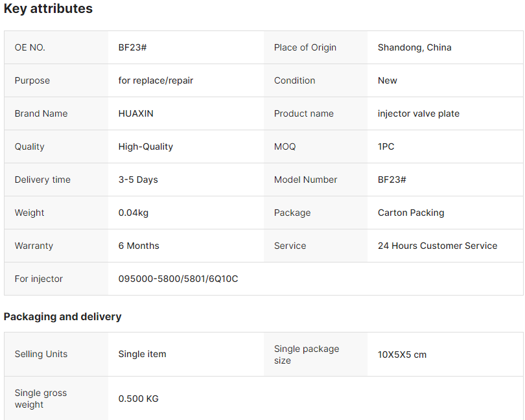Select injector number 095000-5800/5801/6Q10C
Image resolution: width=525 pixels, height=420 pixels.
(178, 279)
